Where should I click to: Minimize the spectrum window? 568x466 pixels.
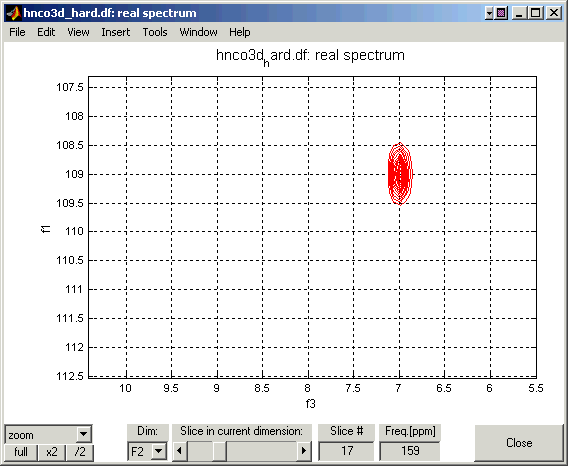519,13
